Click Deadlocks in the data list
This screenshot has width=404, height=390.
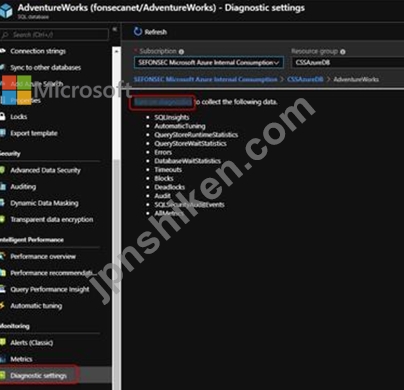click(169, 187)
